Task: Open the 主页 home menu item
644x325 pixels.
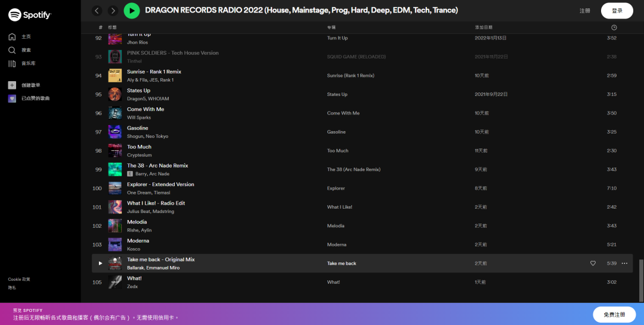Action: 26,36
